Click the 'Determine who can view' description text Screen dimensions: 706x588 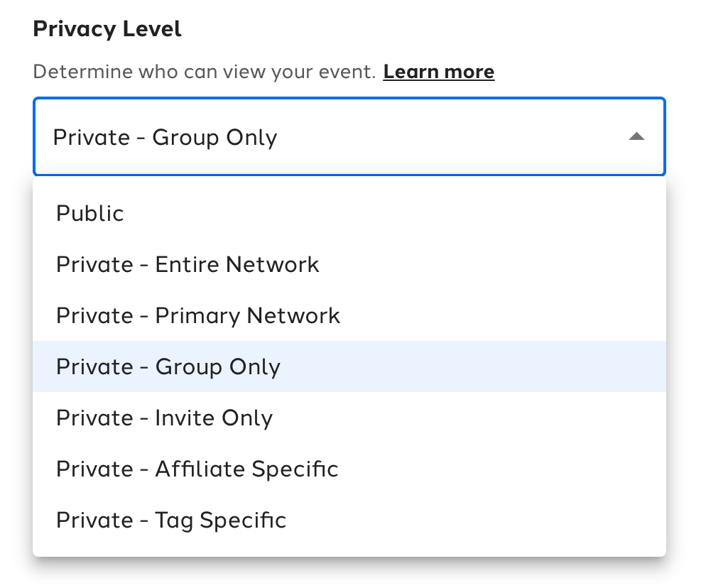204,72
